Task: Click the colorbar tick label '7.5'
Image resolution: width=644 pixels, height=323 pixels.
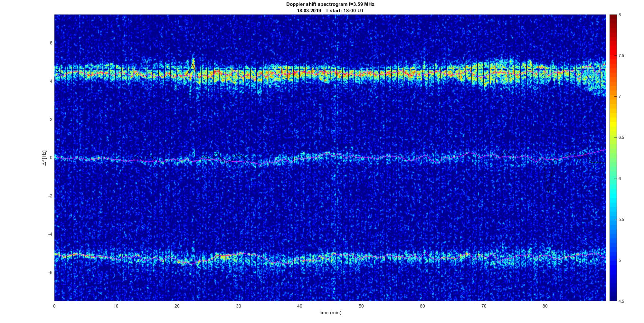Action: coord(621,56)
